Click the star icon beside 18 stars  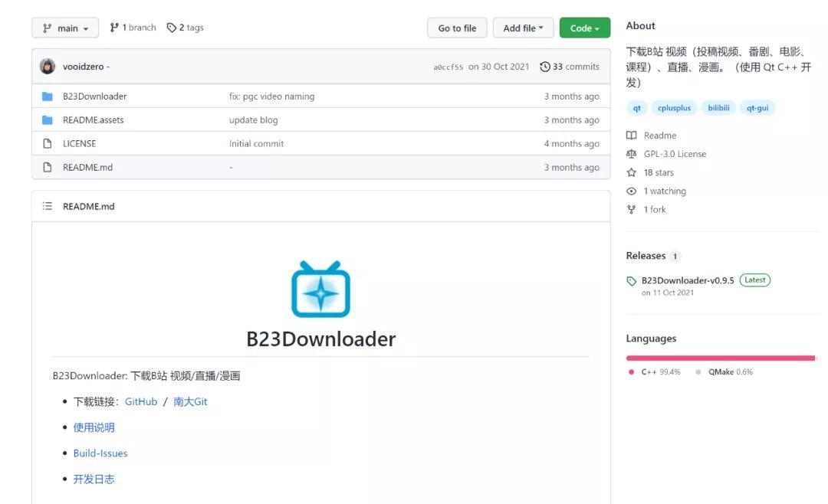[632, 172]
